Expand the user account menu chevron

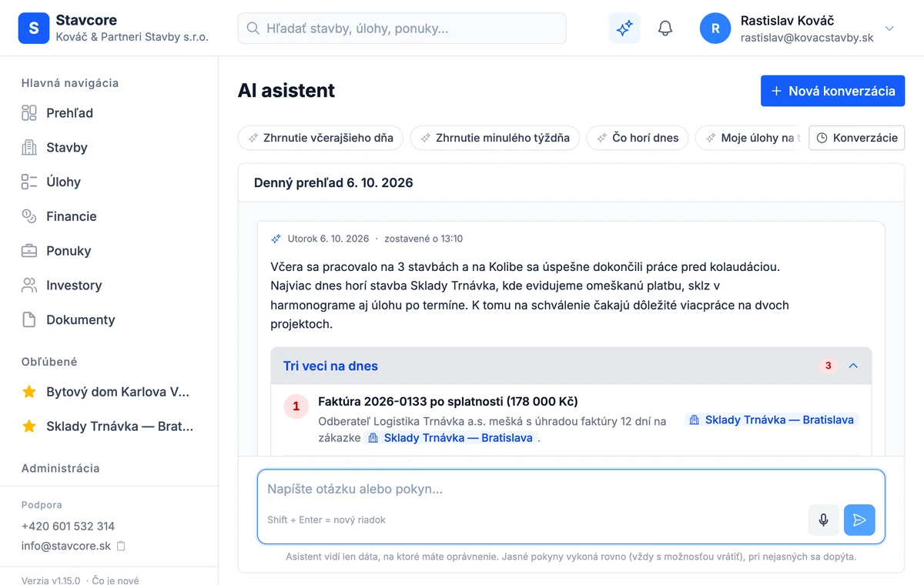[889, 28]
